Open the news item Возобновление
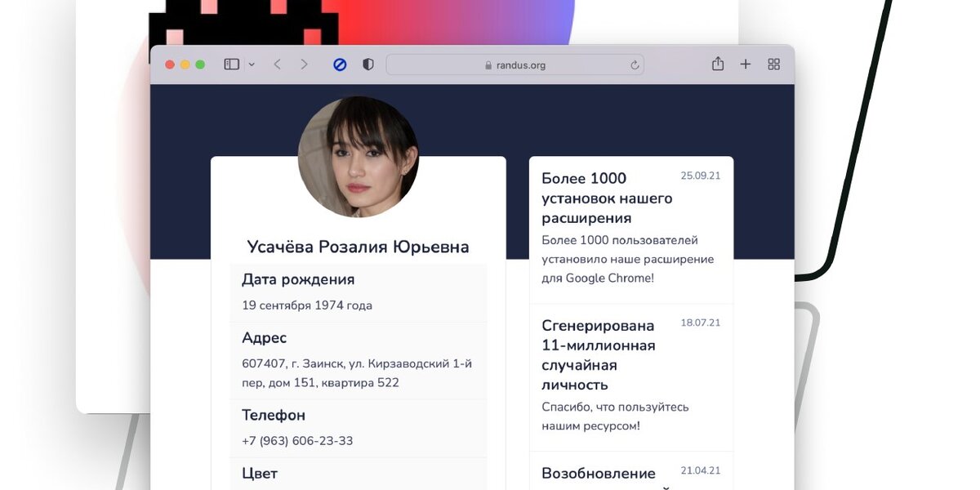Screen dimensions: 980x490 [631, 471]
